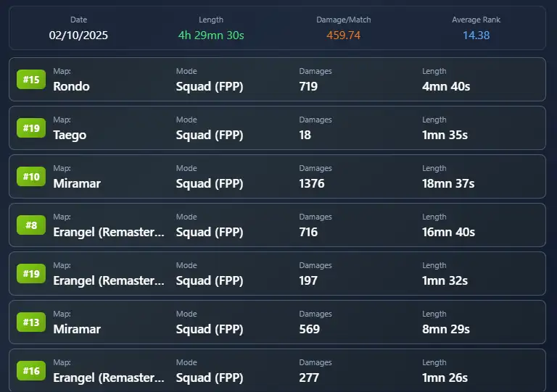
Task: Click the total length 4h 29mn 30s
Action: click(211, 35)
